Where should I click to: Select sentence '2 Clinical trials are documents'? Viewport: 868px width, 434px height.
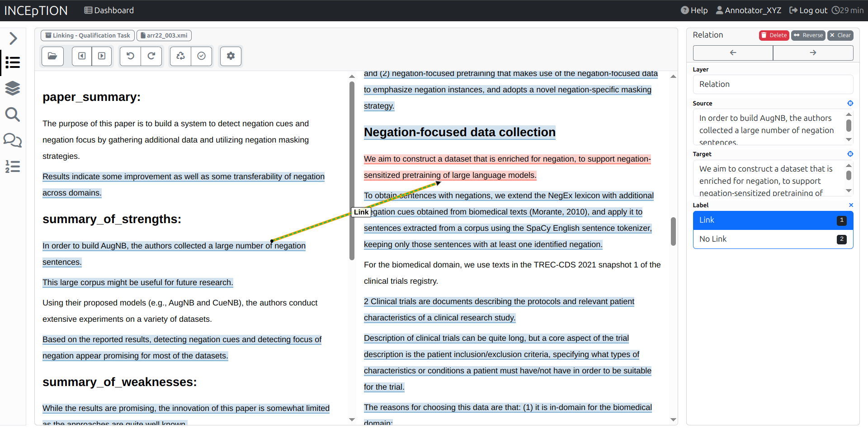click(499, 310)
